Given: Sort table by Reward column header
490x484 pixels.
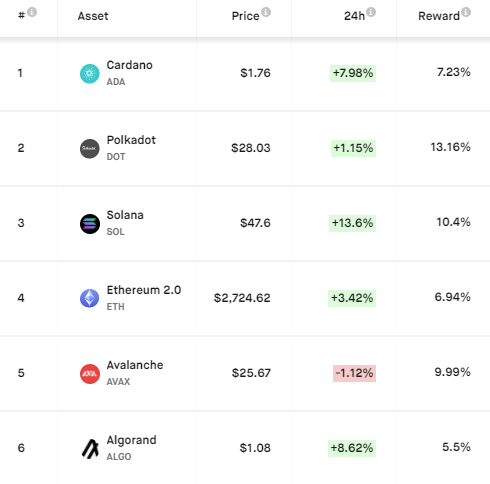Looking at the screenshot, I should click(439, 16).
